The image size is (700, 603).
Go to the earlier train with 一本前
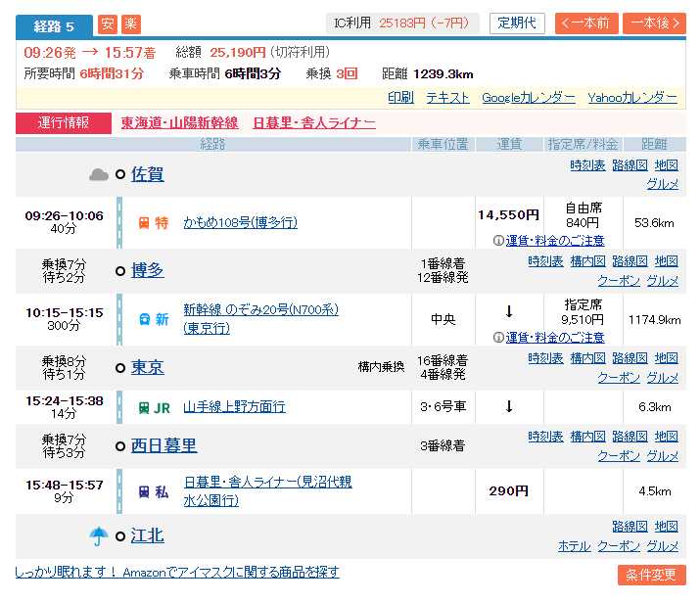[x=586, y=23]
